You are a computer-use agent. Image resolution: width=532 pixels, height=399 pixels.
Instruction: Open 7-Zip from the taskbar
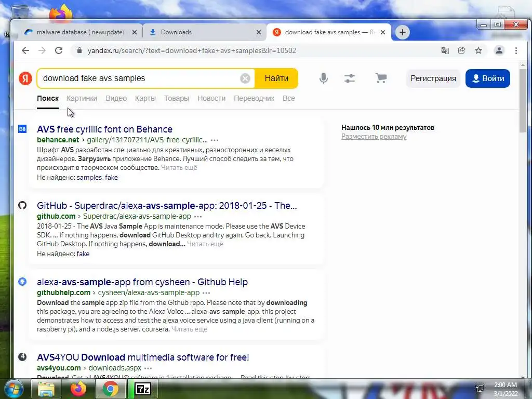click(142, 389)
